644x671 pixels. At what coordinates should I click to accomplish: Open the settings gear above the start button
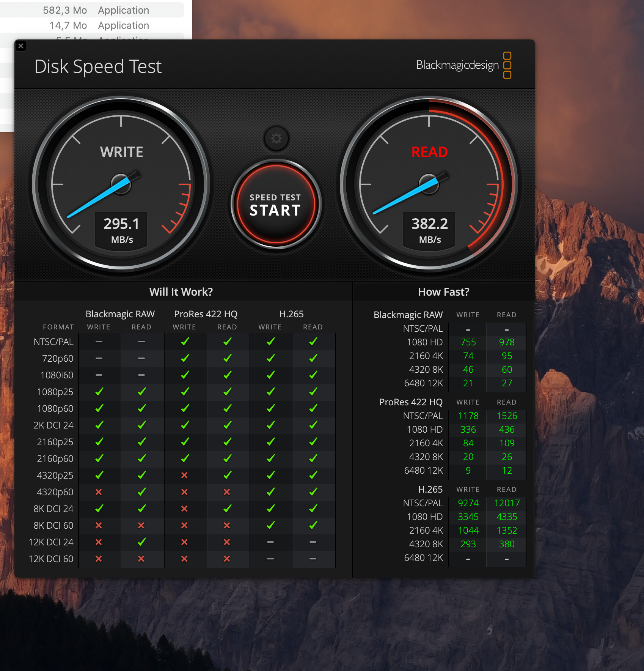pos(276,139)
